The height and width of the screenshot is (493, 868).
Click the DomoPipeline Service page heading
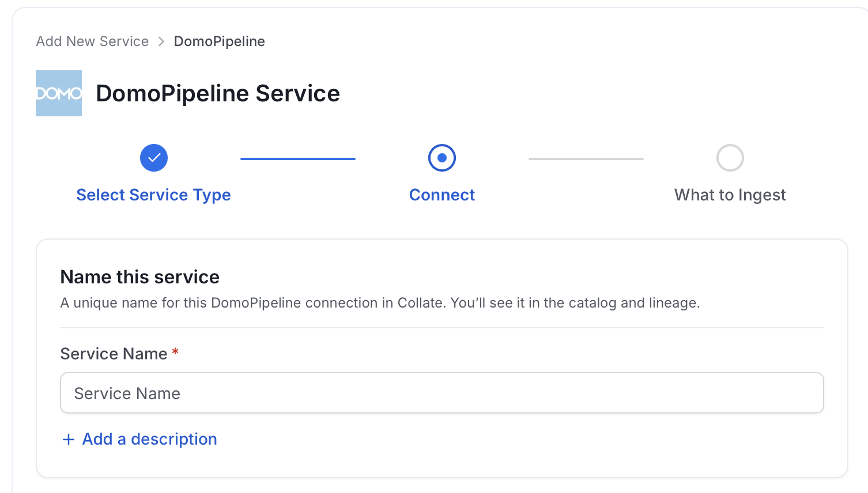point(218,93)
